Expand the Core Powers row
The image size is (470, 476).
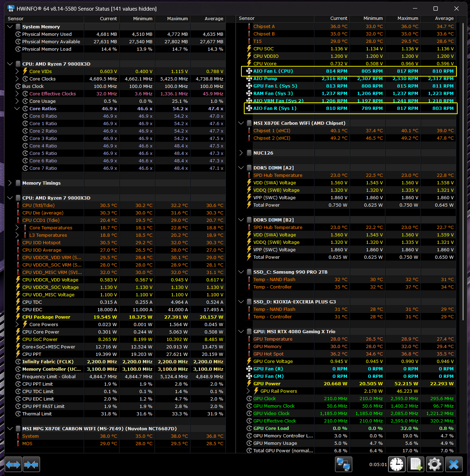coord(17,324)
